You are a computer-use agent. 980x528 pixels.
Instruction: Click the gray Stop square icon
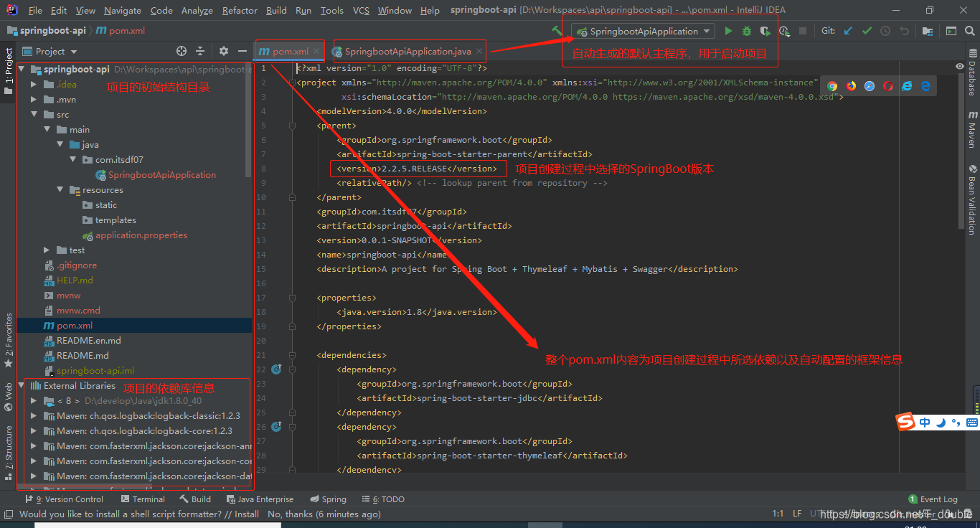(x=803, y=31)
